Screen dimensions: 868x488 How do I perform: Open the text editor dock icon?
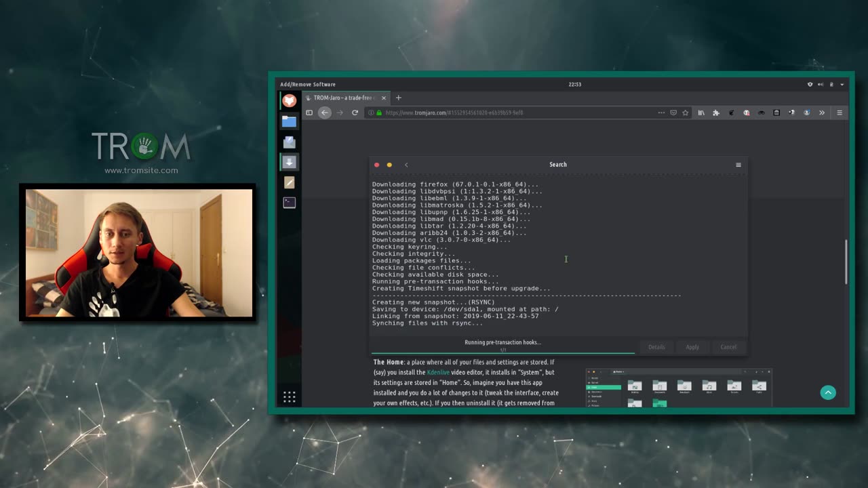(x=290, y=182)
